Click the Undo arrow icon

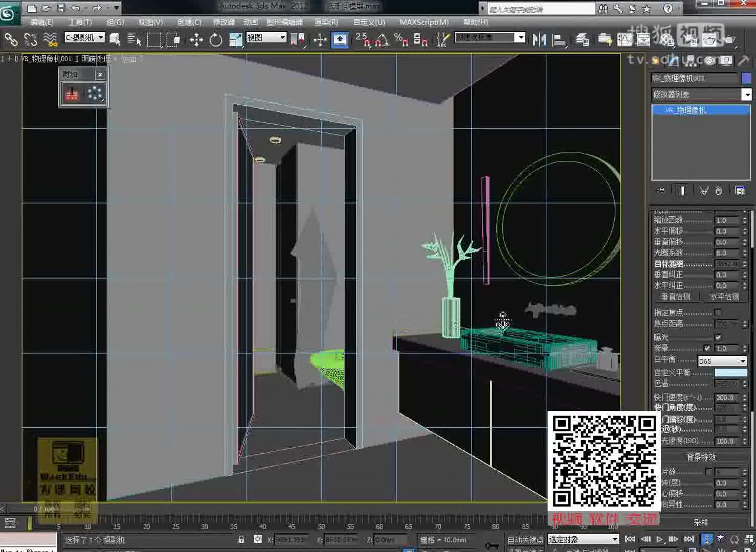pos(75,8)
